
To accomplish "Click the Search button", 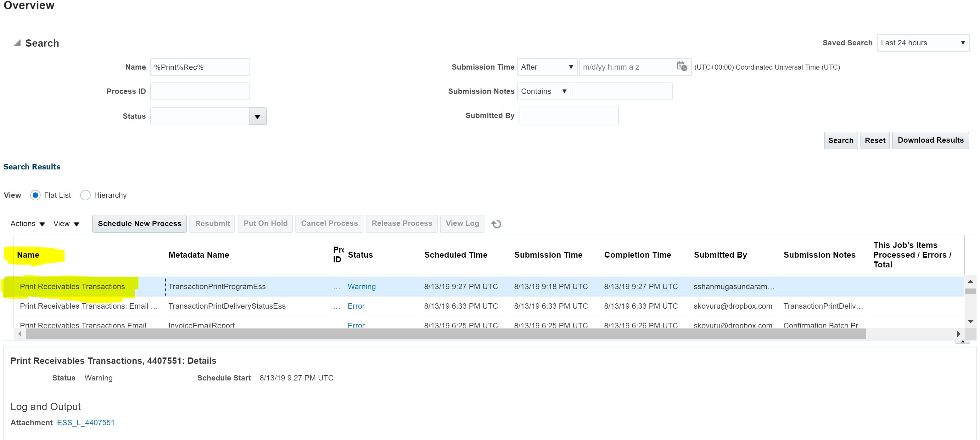I will (x=841, y=140).
